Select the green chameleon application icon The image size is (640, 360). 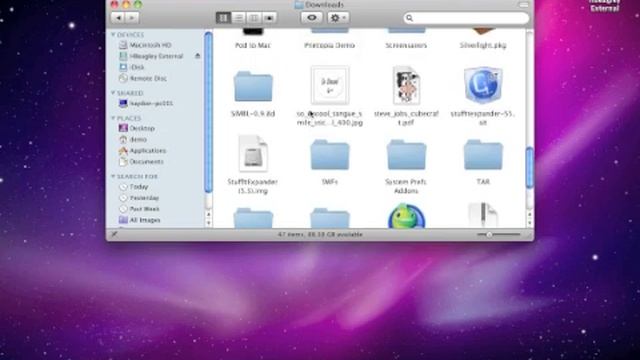[x=407, y=216]
